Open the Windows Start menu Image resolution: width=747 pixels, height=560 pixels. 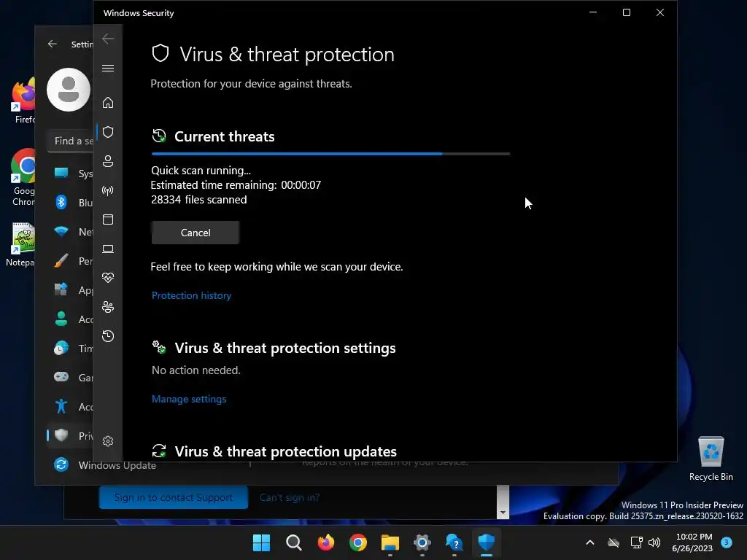(262, 542)
